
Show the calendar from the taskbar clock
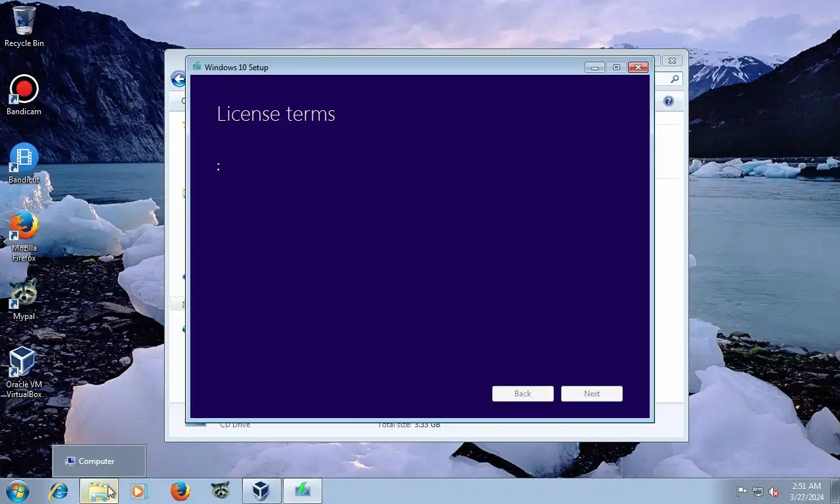(807, 492)
